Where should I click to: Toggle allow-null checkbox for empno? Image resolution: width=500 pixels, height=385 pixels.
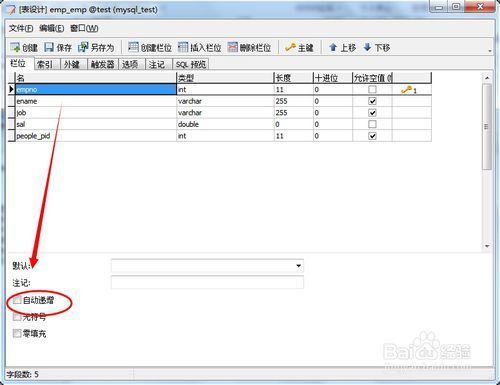372,90
